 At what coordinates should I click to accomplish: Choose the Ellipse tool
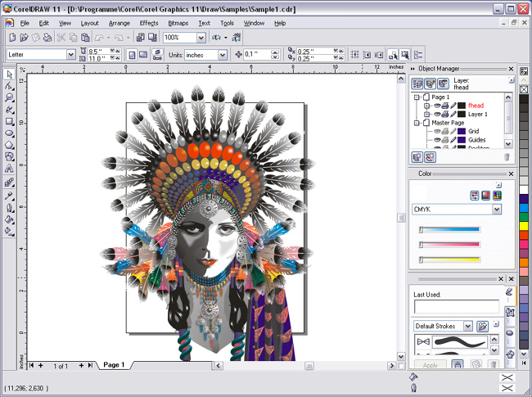[x=9, y=132]
